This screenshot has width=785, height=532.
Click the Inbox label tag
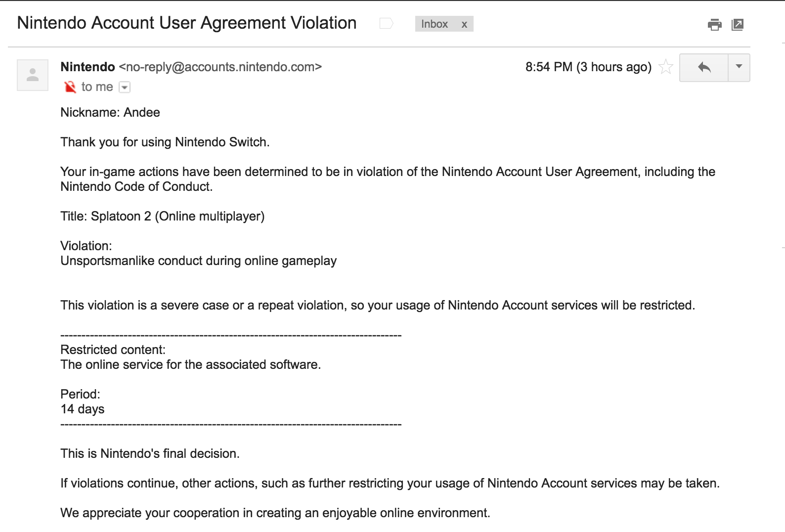435,24
